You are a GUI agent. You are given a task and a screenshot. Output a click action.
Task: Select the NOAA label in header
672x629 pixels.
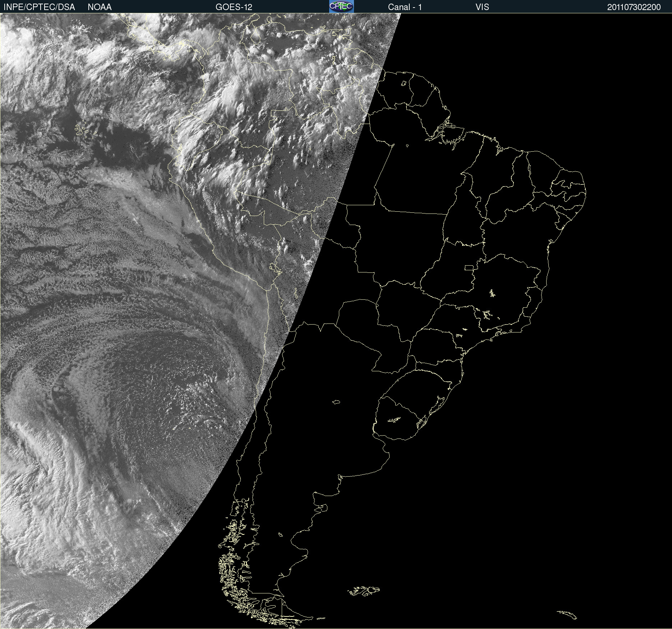(100, 7)
